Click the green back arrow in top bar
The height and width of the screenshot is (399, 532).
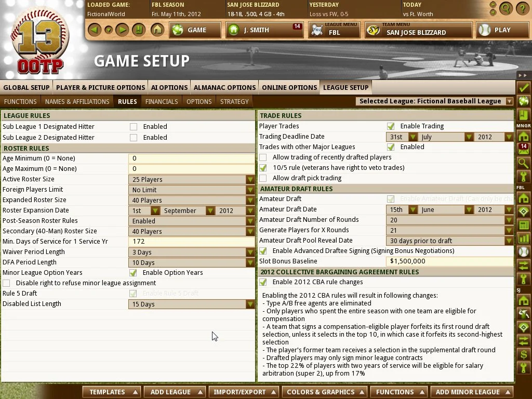point(94,30)
